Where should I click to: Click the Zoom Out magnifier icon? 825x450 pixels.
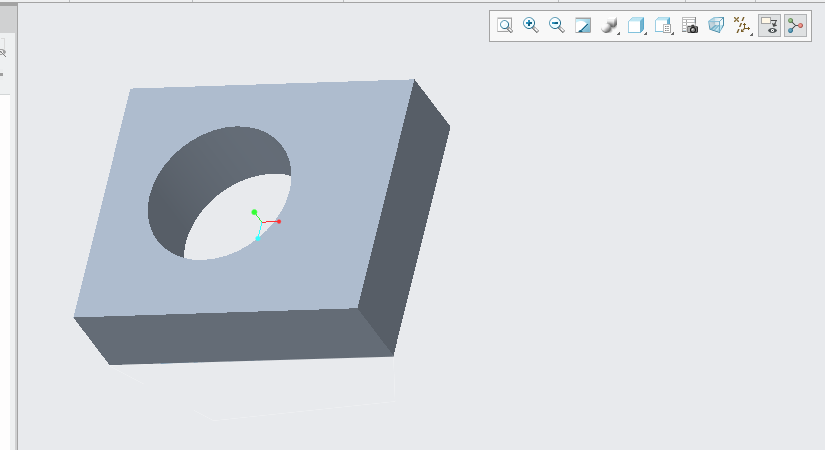(557, 26)
